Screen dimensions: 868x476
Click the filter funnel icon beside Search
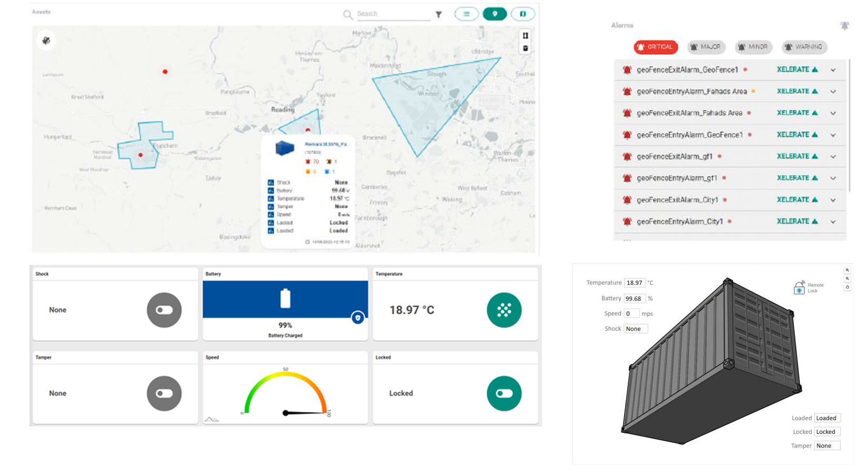coord(439,15)
